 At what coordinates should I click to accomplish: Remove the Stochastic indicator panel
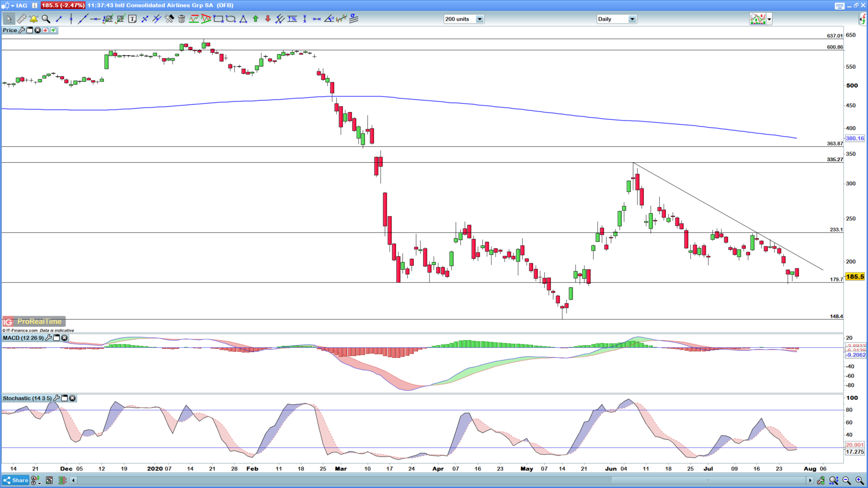(72, 398)
